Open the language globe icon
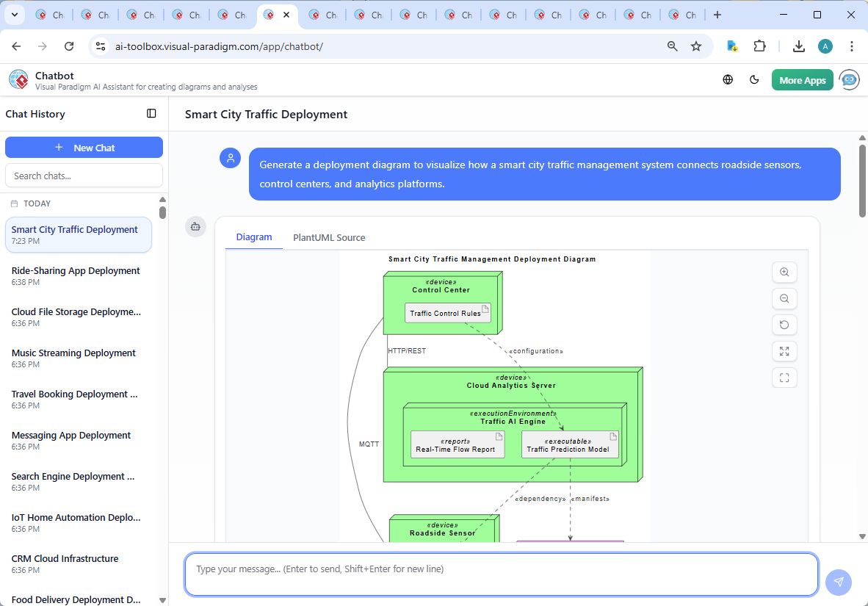This screenshot has height=606, width=868. tap(728, 79)
